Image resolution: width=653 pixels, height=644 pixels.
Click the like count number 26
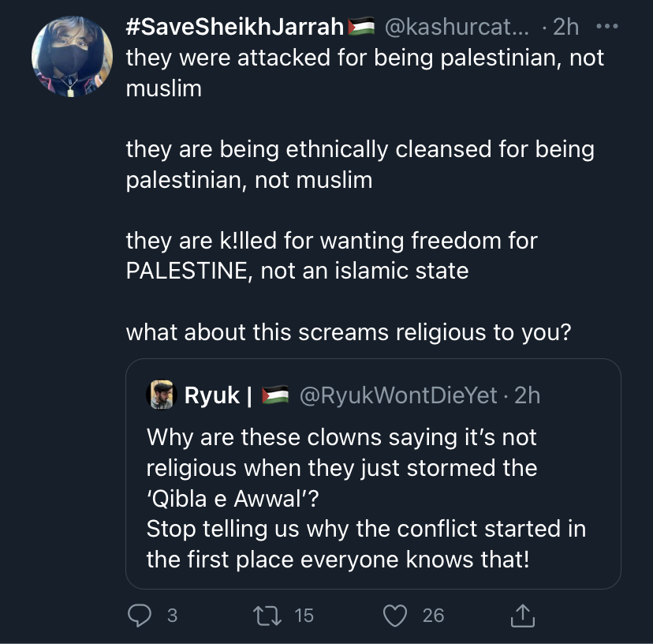pyautogui.click(x=433, y=615)
